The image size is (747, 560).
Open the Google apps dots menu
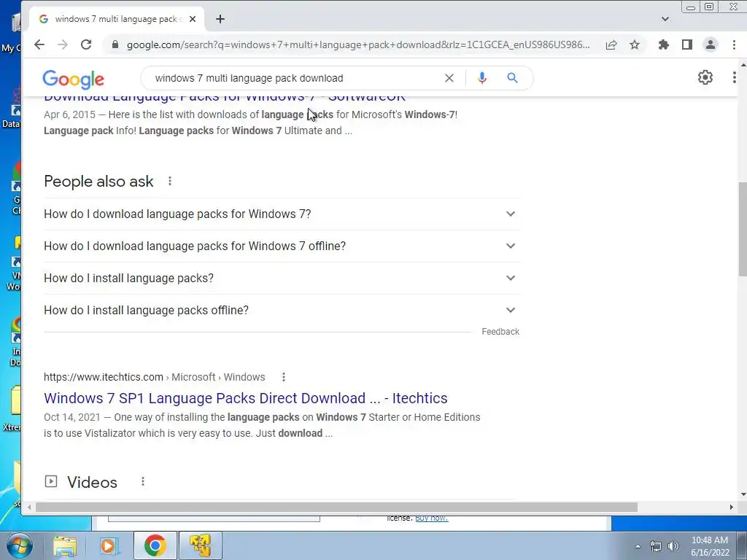[734, 77]
